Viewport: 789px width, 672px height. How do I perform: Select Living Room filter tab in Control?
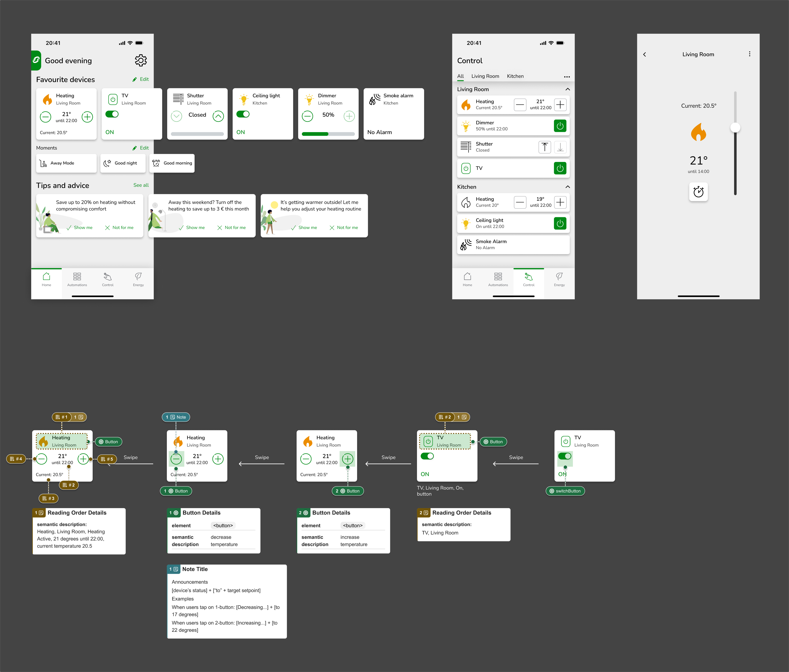click(x=485, y=76)
